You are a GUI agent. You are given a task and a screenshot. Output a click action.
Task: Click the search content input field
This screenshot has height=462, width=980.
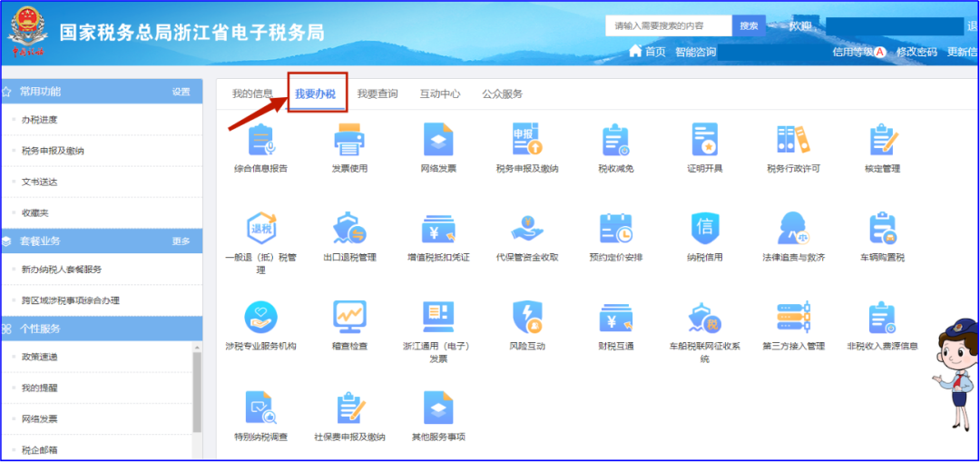coord(669,25)
